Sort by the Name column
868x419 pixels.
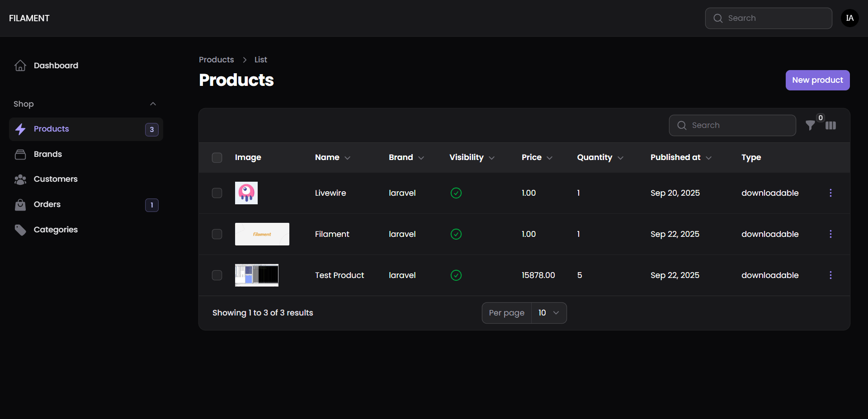333,157
